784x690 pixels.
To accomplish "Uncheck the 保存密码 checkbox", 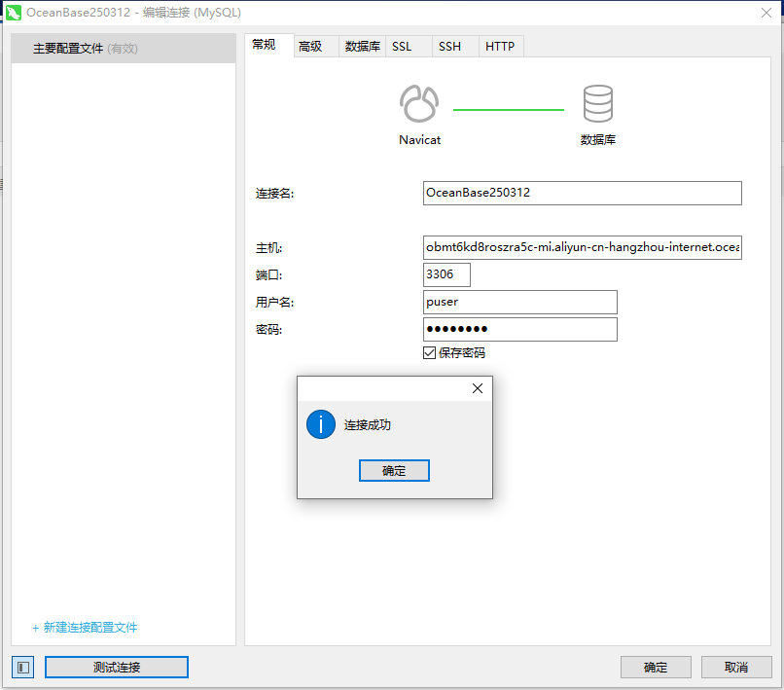I will (429, 352).
